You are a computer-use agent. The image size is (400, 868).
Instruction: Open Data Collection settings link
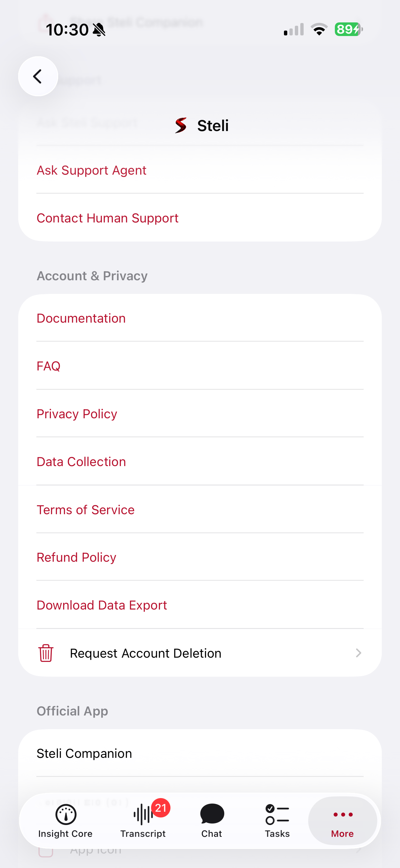coord(81,462)
